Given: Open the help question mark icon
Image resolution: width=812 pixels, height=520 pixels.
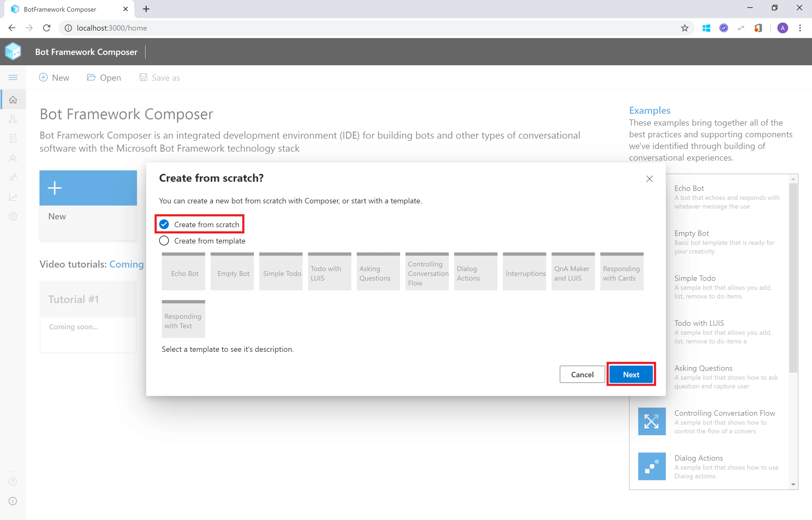Looking at the screenshot, I should pyautogui.click(x=13, y=482).
